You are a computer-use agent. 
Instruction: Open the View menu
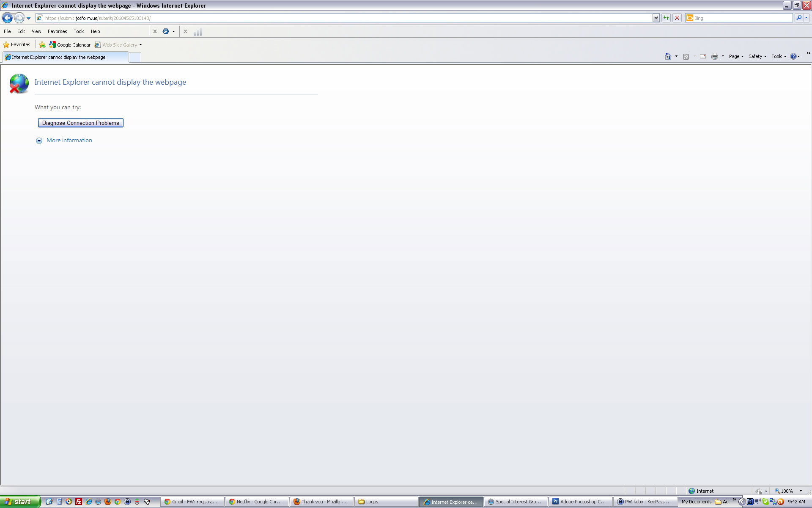[36, 31]
